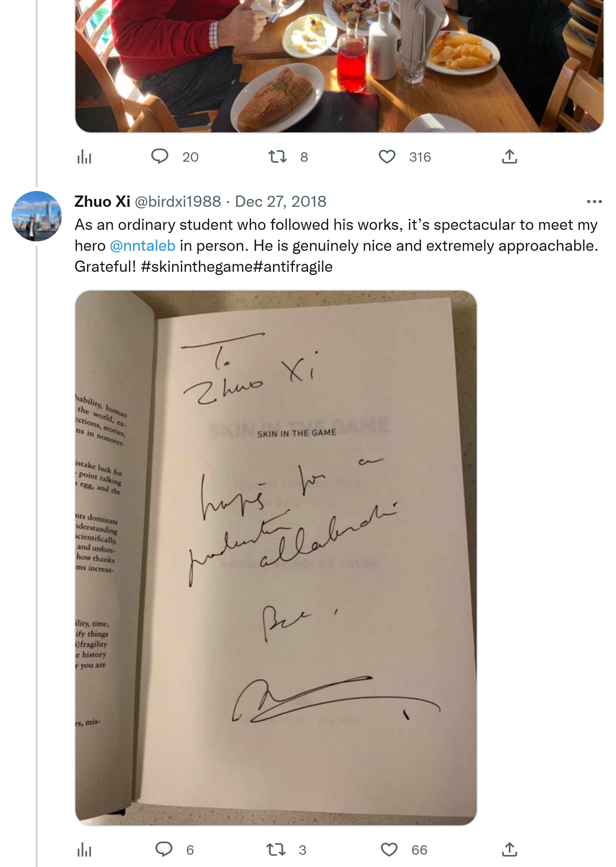
Task: Like Zhuo Xi's tweet with 66 likes
Action: [388, 849]
